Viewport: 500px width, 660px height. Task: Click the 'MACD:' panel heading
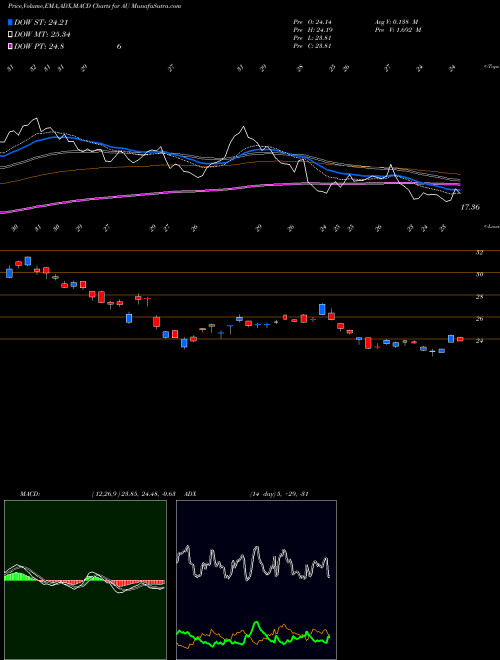click(29, 494)
